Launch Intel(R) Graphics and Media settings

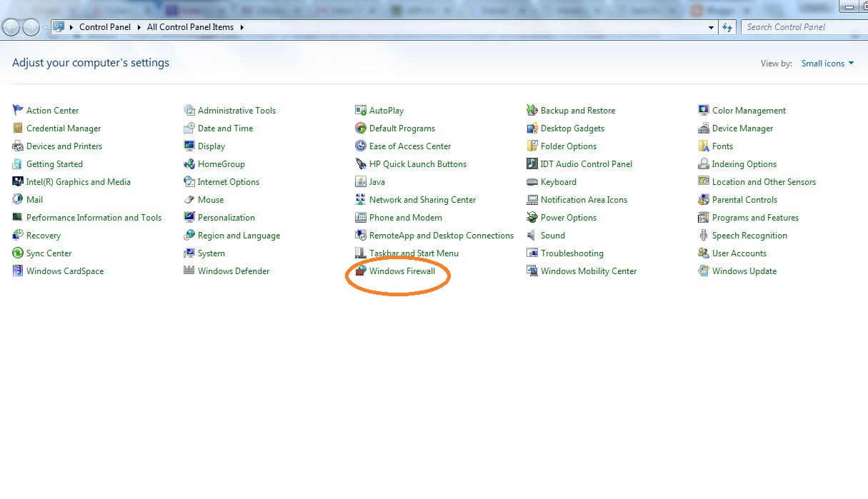tap(79, 181)
